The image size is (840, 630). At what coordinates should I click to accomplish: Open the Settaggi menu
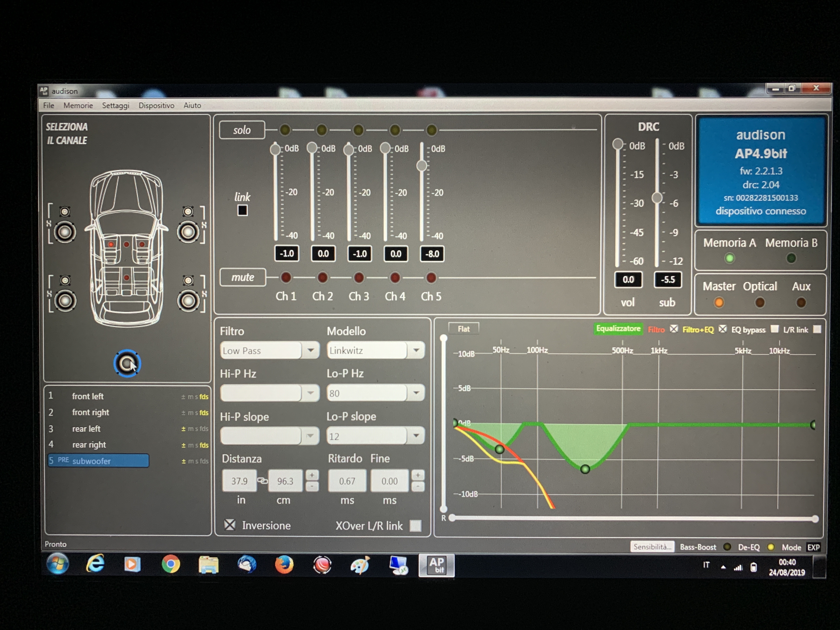[115, 106]
